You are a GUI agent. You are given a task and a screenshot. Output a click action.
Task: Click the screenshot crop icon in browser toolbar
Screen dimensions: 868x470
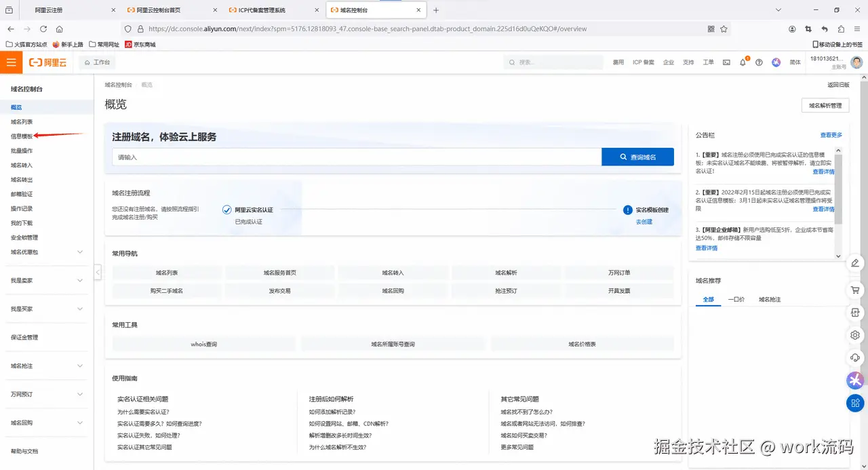[808, 29]
